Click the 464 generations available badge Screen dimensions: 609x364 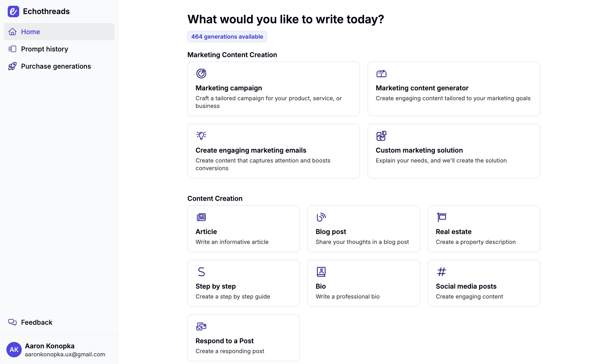(227, 37)
